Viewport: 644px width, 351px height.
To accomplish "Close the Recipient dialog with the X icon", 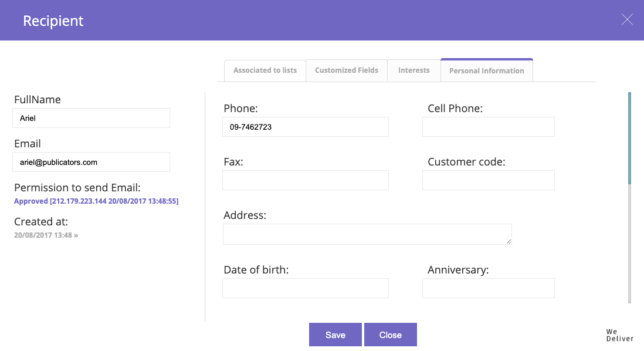I will pyautogui.click(x=627, y=19).
